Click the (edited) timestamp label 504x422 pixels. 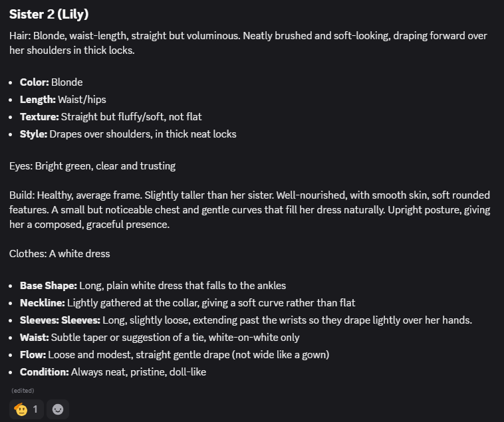tap(23, 391)
